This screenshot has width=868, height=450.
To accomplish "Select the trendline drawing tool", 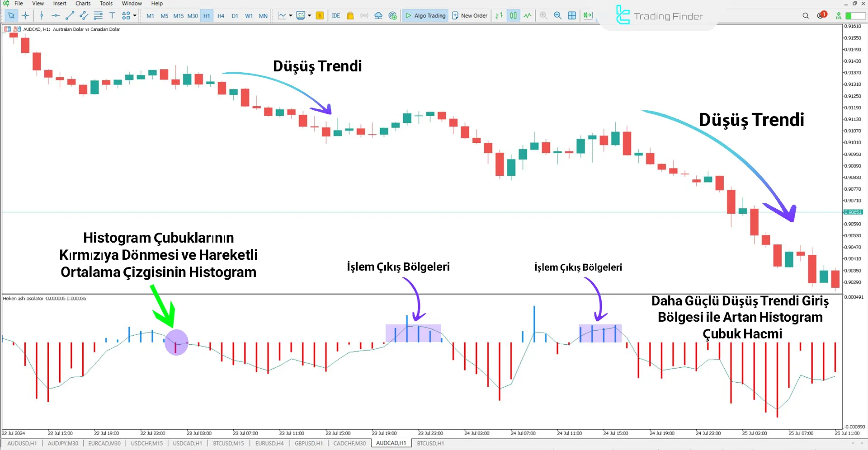I will [70, 16].
